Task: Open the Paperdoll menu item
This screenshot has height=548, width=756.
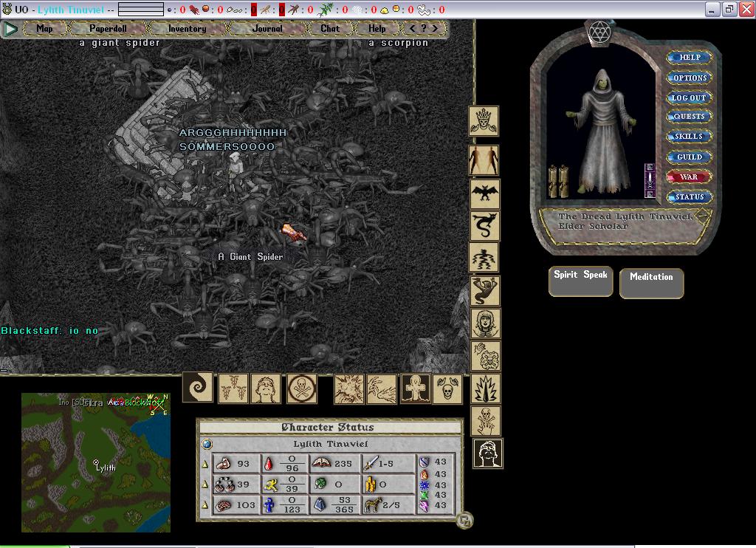Action: pyautogui.click(x=108, y=29)
